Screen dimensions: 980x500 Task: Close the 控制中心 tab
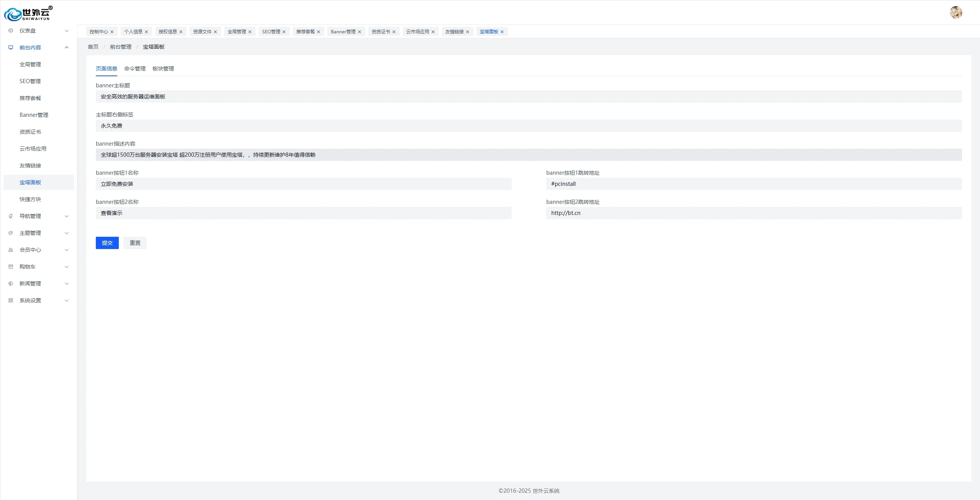pos(112,32)
